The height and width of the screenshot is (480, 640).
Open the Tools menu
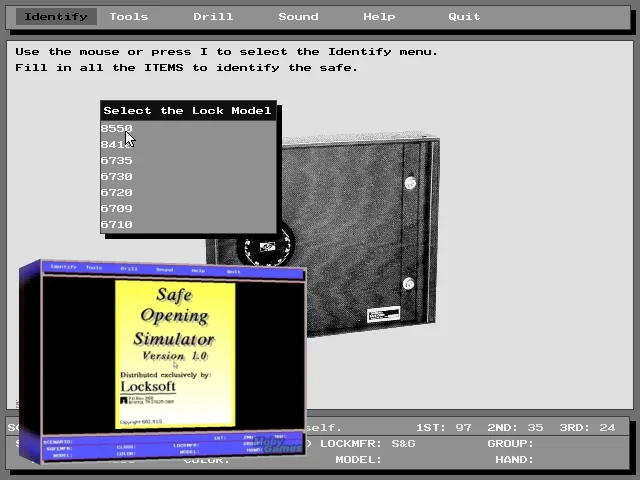click(x=129, y=17)
